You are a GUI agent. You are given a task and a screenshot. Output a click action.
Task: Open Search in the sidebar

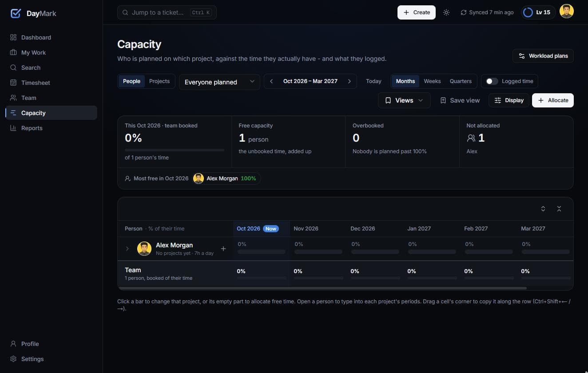pyautogui.click(x=51, y=67)
